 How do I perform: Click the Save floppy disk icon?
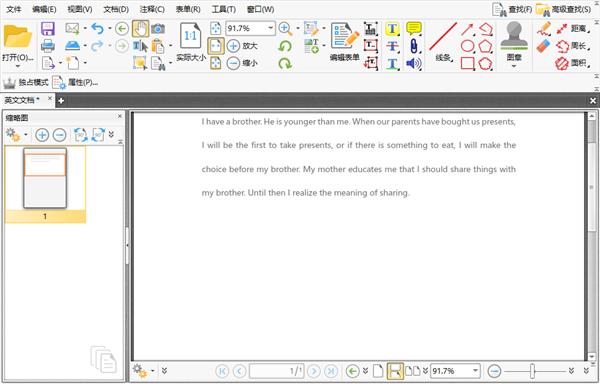48,29
